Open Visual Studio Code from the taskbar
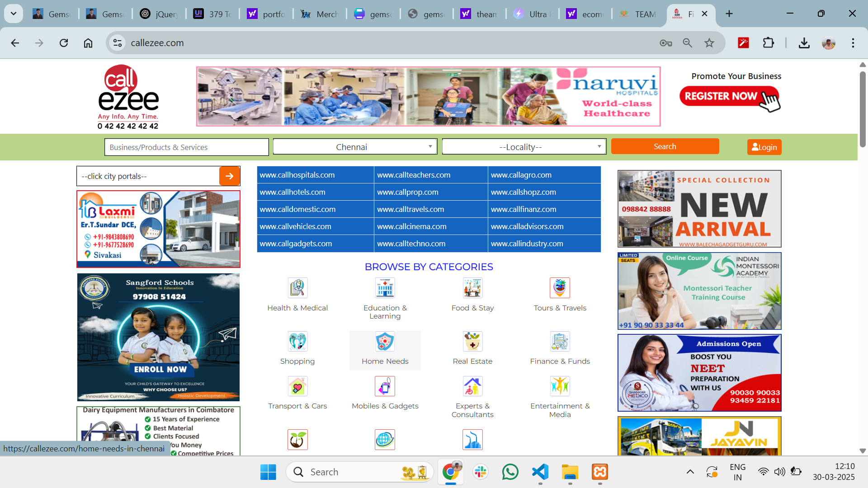Screen dimensions: 868x488 pyautogui.click(x=540, y=472)
